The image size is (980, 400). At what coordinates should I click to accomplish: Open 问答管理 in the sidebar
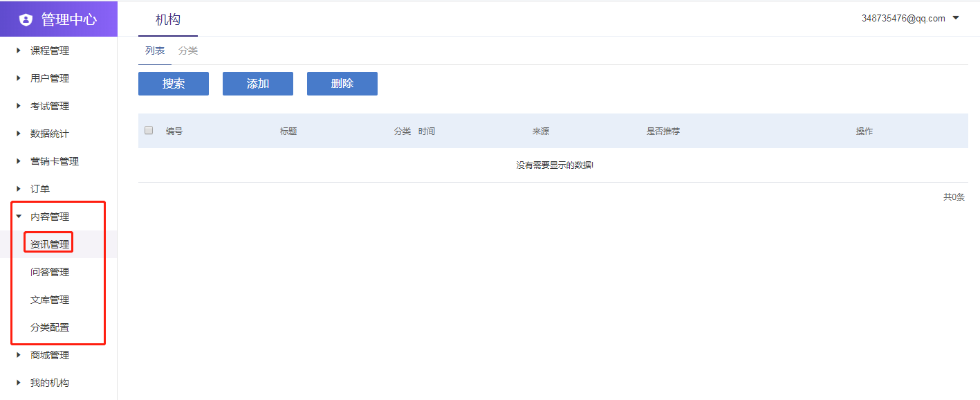(50, 272)
